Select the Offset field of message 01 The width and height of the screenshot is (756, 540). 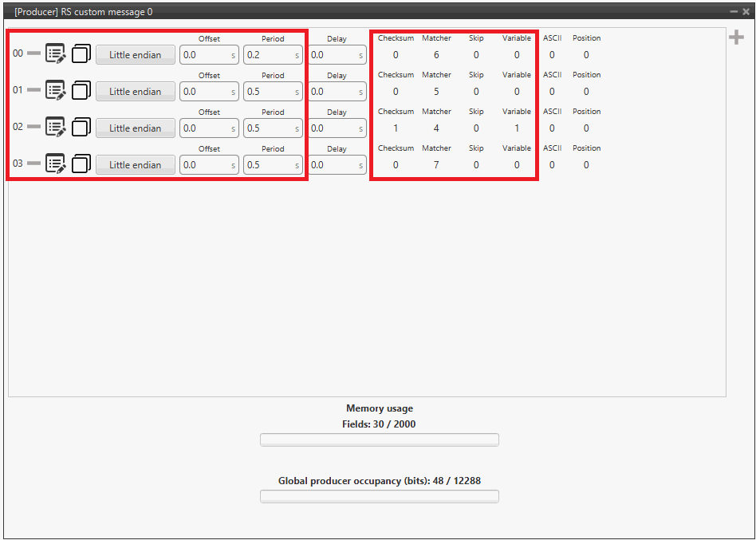pos(204,92)
